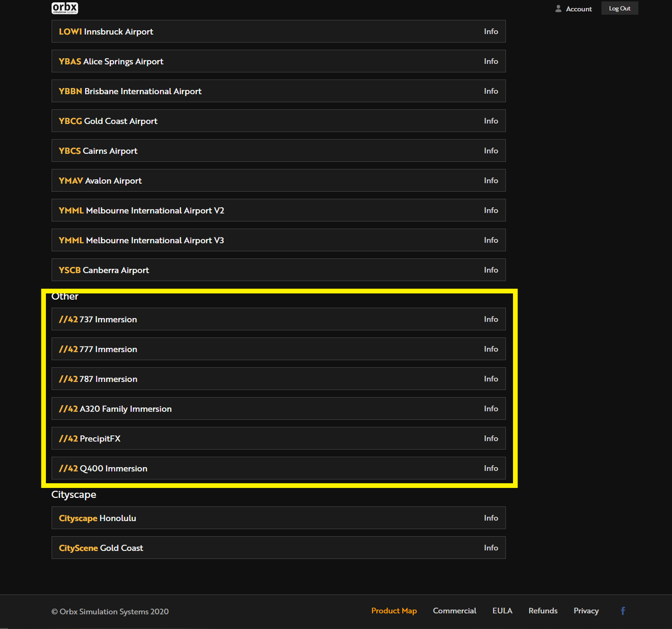The width and height of the screenshot is (672, 629).
Task: View Info for YBAS Alice Springs Airport
Action: 491,61
